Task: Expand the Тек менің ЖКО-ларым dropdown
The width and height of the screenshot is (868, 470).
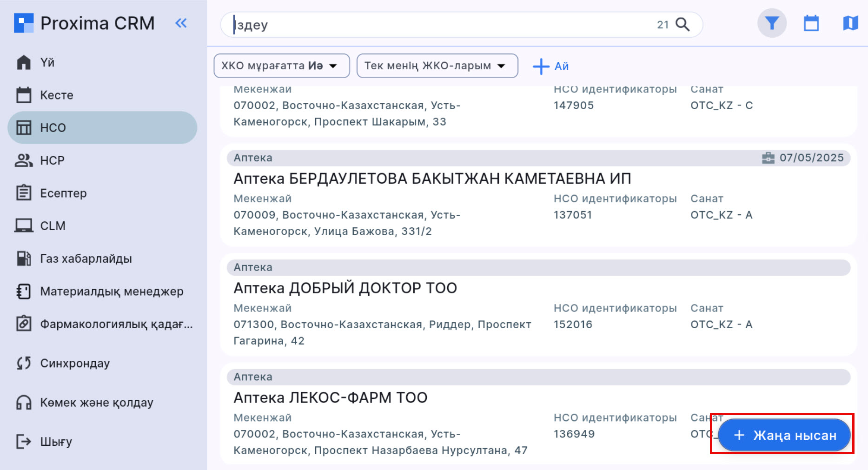Action: click(x=437, y=66)
